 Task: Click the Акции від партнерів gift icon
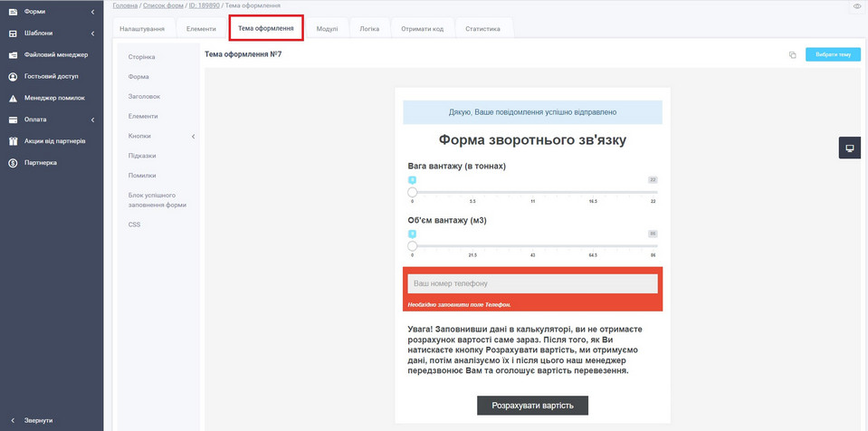tap(13, 141)
